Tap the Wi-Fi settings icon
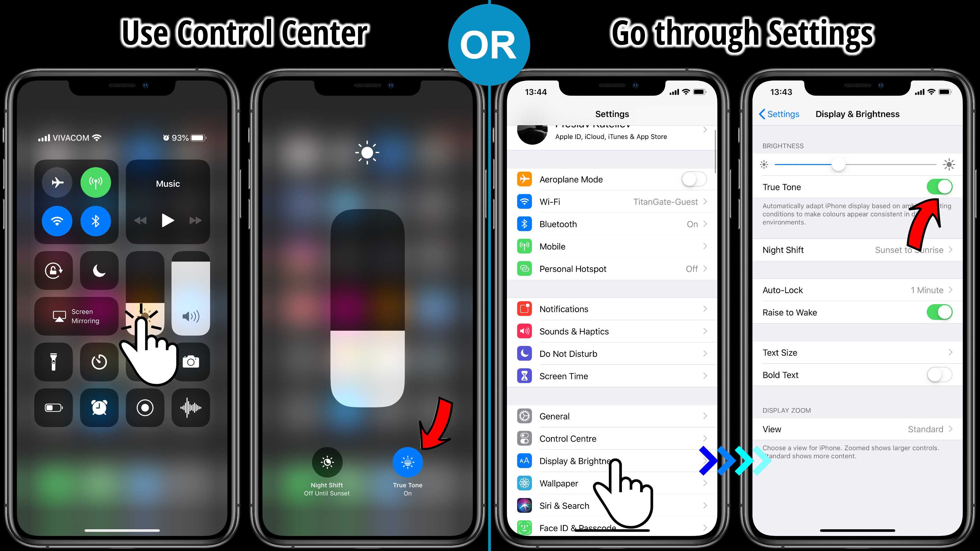The width and height of the screenshot is (980, 551). click(525, 201)
